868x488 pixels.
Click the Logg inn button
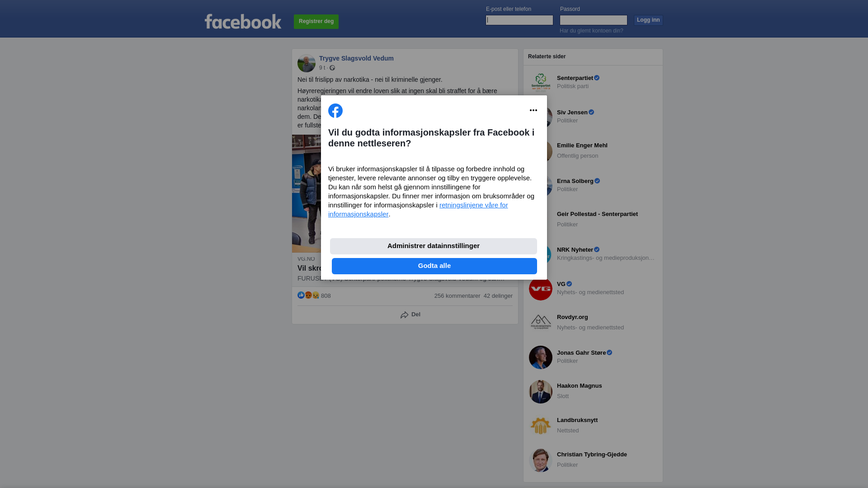[x=648, y=20]
